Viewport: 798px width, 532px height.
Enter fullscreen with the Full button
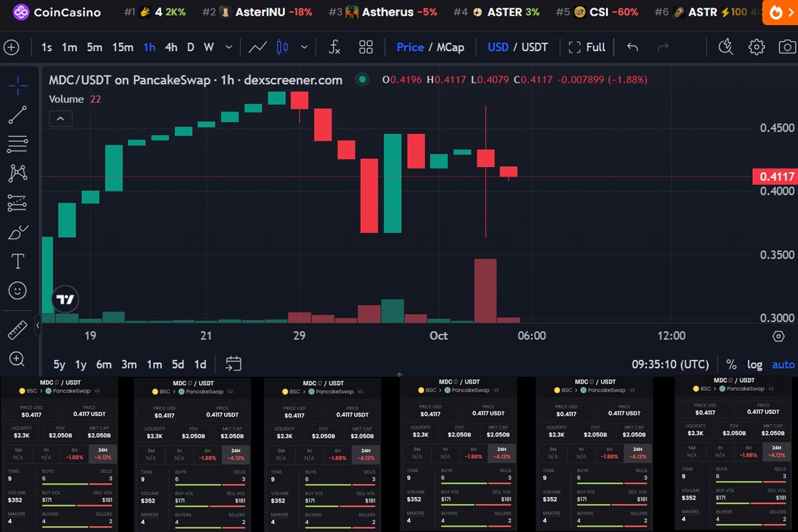point(587,47)
